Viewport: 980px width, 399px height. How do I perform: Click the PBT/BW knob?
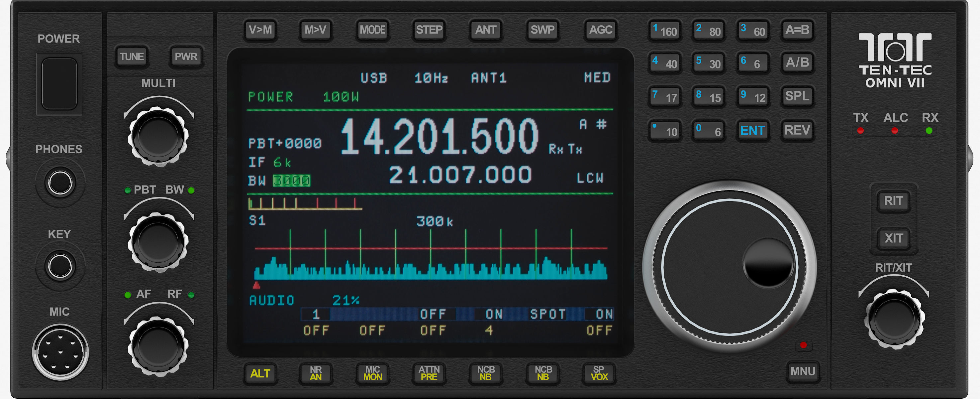158,242
